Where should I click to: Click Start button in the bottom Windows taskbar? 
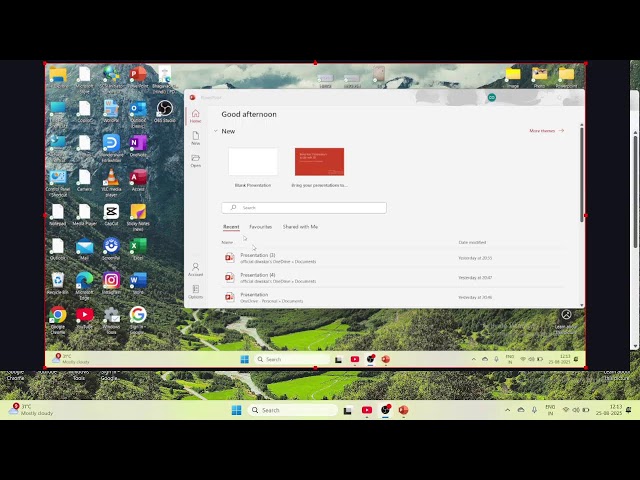[236, 410]
